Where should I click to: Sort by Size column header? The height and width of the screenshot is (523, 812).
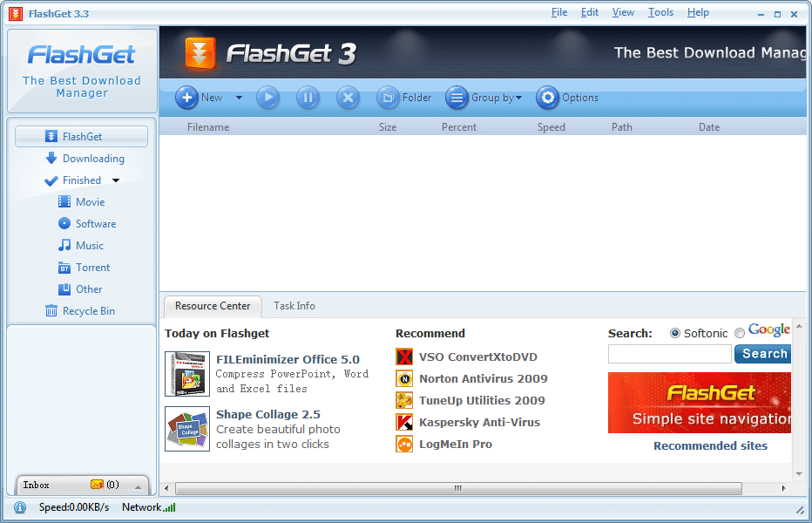click(x=388, y=127)
